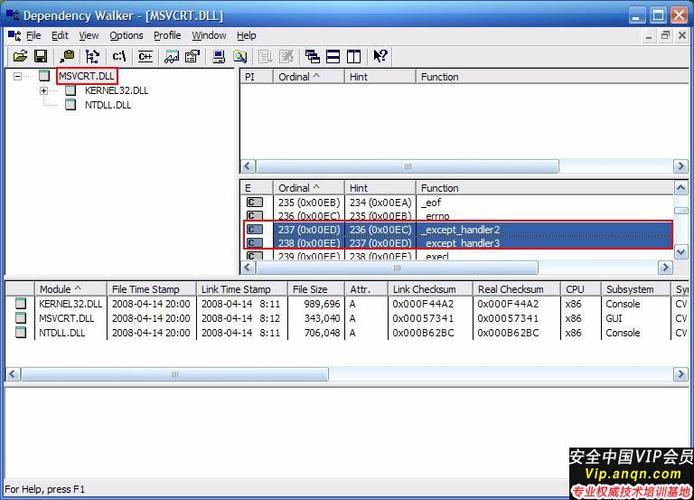Select the 343,040 file size cell
Screen dimensions: 694x500
click(x=321, y=318)
